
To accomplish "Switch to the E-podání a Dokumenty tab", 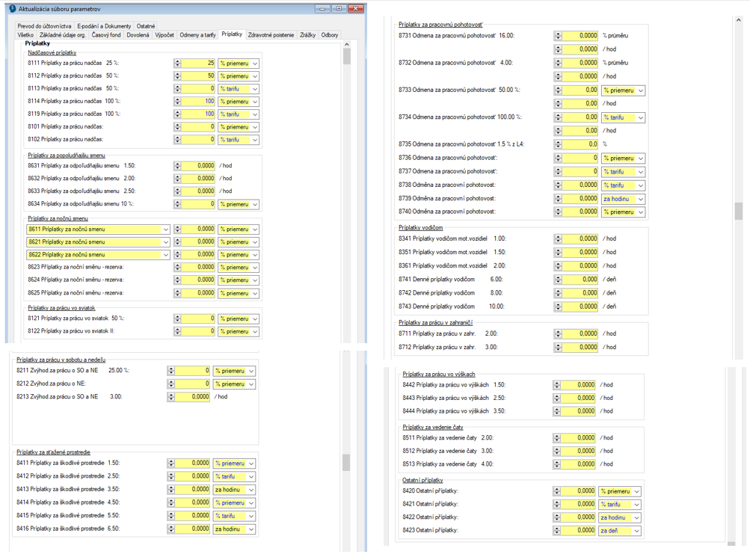I will pos(104,26).
